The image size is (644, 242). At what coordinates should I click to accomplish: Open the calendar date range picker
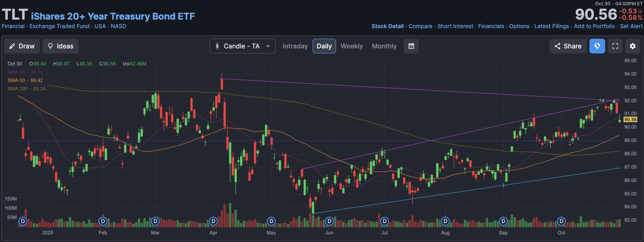click(411, 46)
